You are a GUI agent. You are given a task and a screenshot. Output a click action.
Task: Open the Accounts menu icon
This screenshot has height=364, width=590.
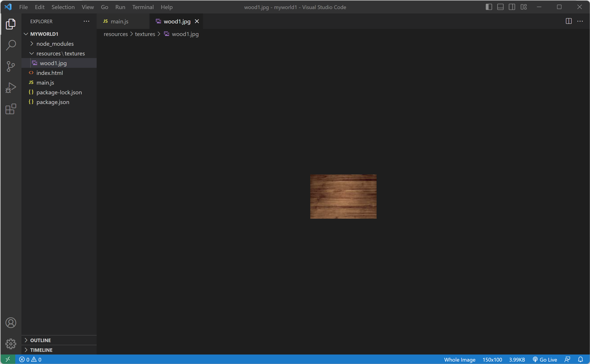[x=11, y=323]
